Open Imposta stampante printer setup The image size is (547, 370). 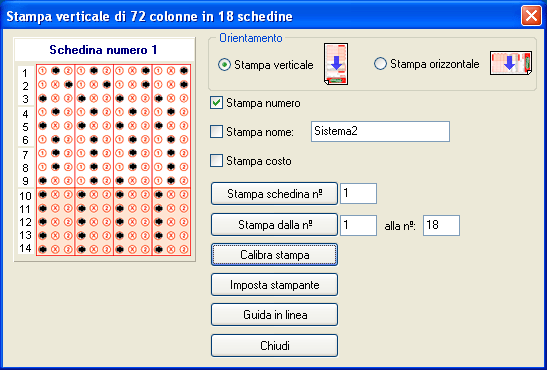[x=274, y=285]
